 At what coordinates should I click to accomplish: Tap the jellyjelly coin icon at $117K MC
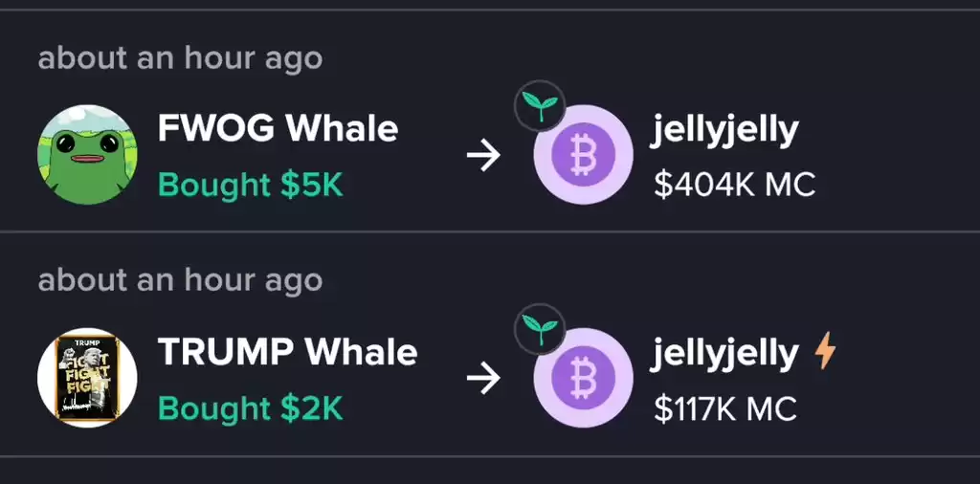coord(583,377)
